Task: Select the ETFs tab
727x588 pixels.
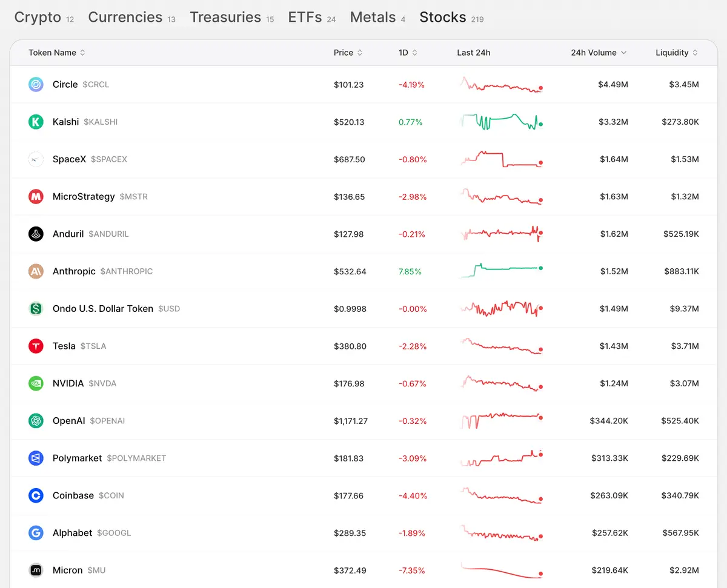Action: [x=305, y=18]
